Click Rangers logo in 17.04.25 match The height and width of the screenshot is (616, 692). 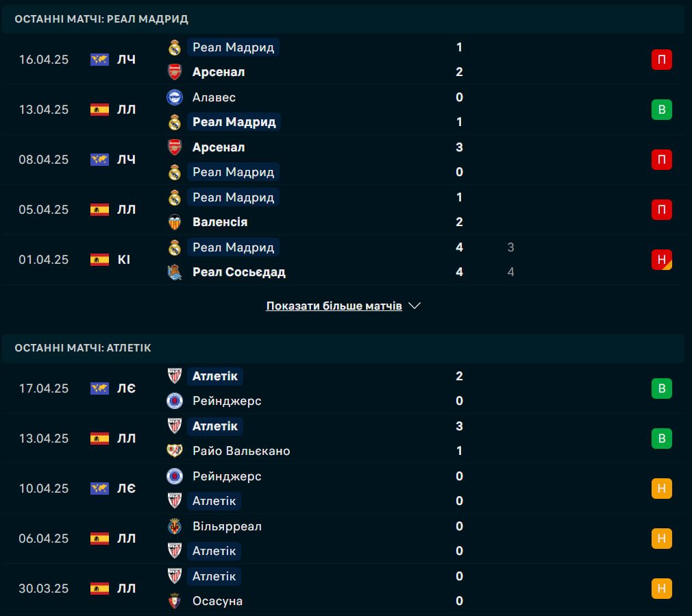[x=175, y=401]
